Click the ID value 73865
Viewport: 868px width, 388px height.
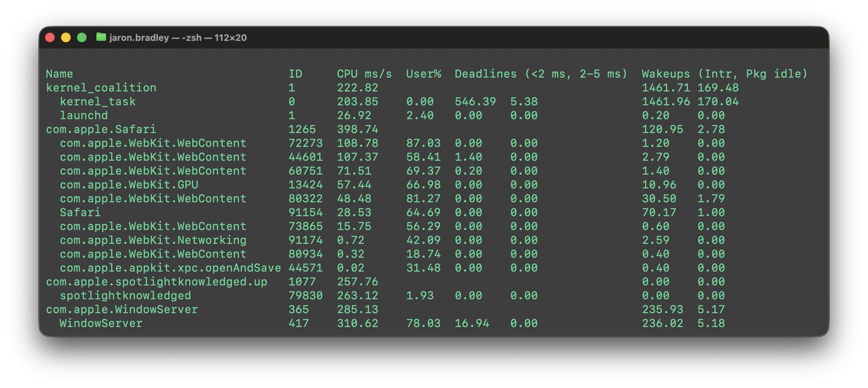point(306,226)
